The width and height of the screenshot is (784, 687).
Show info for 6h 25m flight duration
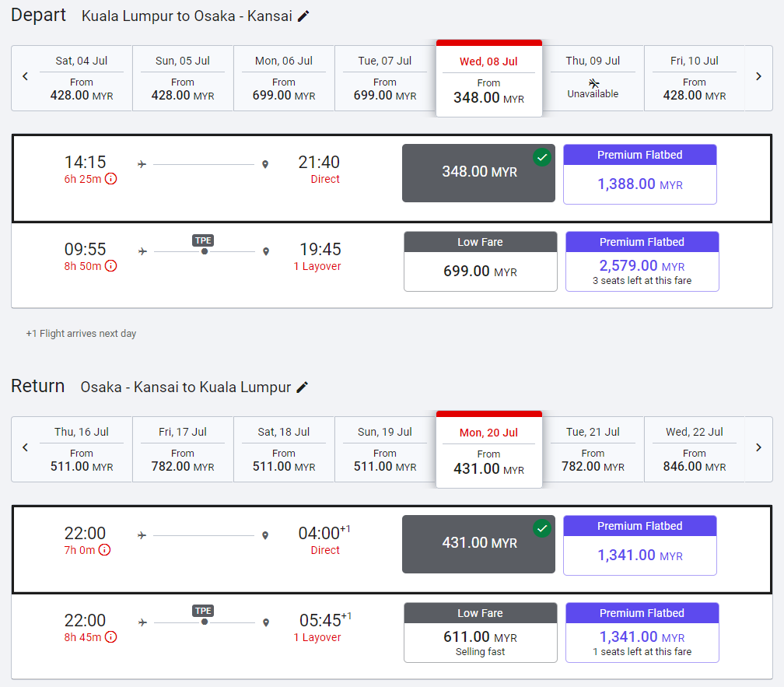[x=110, y=179]
